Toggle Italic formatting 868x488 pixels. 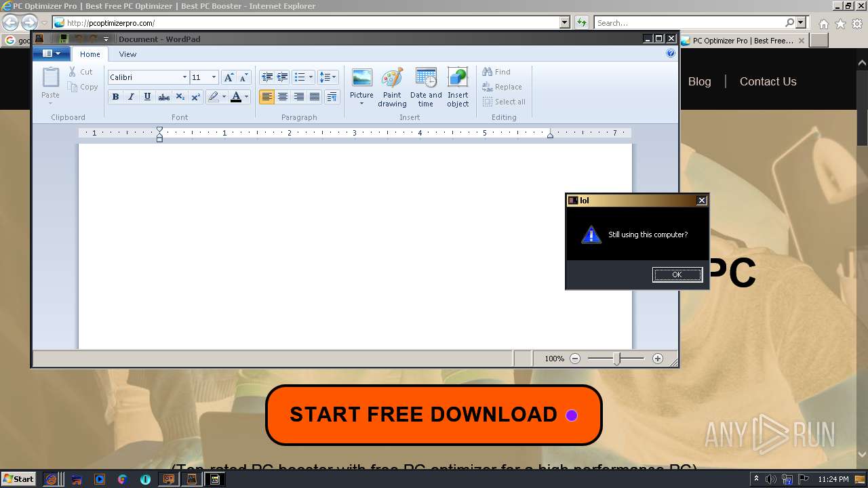[x=131, y=97]
